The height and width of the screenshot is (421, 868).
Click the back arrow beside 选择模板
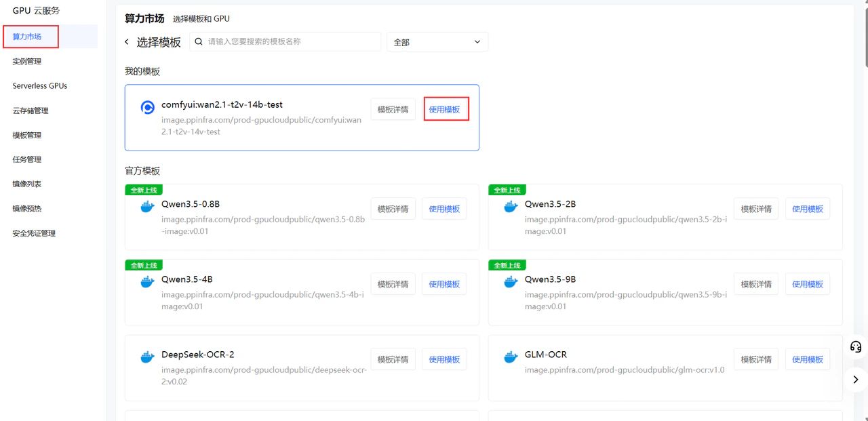[x=127, y=42]
